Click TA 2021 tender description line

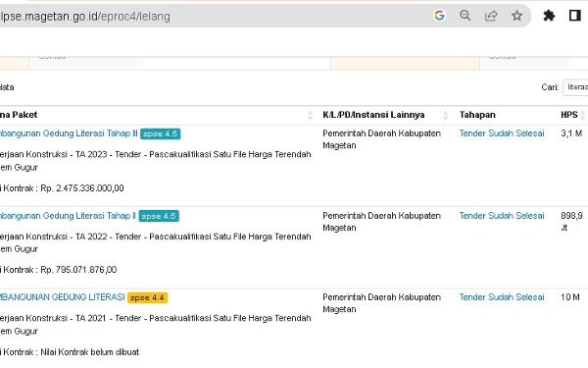(x=156, y=325)
